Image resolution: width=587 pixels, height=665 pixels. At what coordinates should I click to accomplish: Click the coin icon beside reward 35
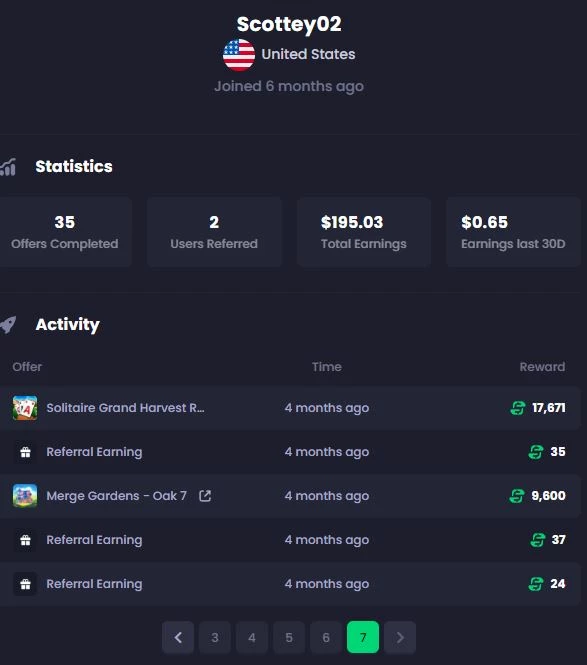(x=536, y=452)
